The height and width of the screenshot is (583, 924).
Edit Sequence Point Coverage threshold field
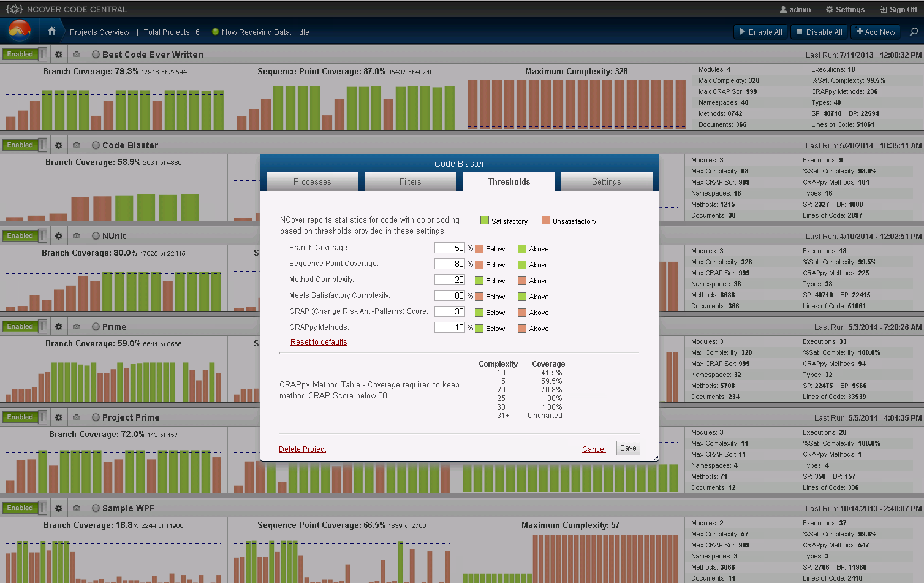[x=449, y=264]
